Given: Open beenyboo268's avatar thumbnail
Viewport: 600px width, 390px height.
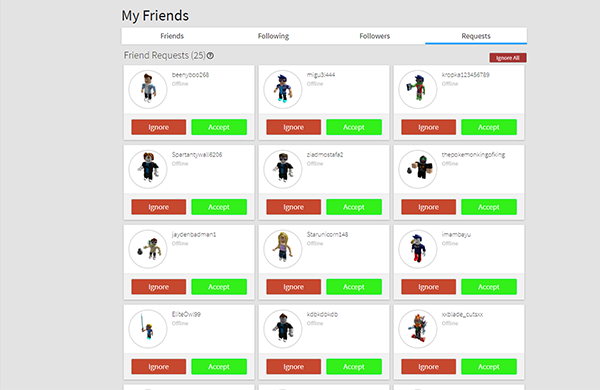Looking at the screenshot, I should pyautogui.click(x=148, y=89).
